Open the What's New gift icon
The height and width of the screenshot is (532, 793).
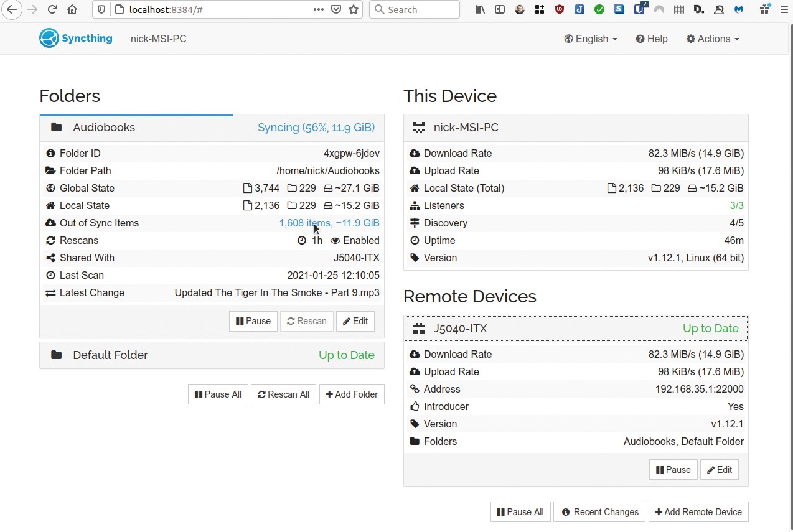pyautogui.click(x=764, y=9)
